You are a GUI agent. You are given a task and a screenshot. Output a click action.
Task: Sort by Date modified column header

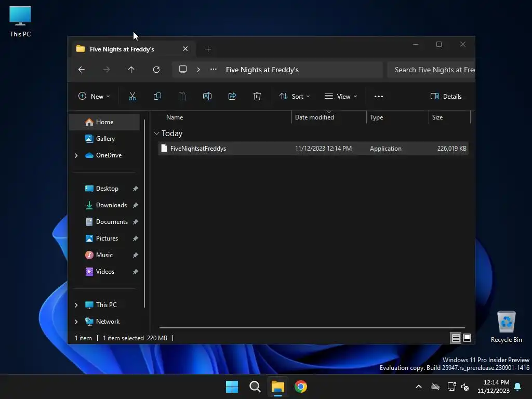[x=329, y=117]
